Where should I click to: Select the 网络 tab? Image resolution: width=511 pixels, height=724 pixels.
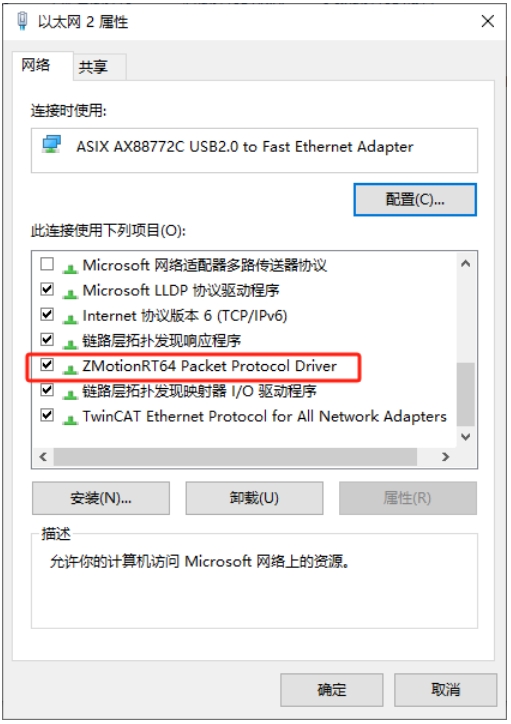pyautogui.click(x=36, y=65)
